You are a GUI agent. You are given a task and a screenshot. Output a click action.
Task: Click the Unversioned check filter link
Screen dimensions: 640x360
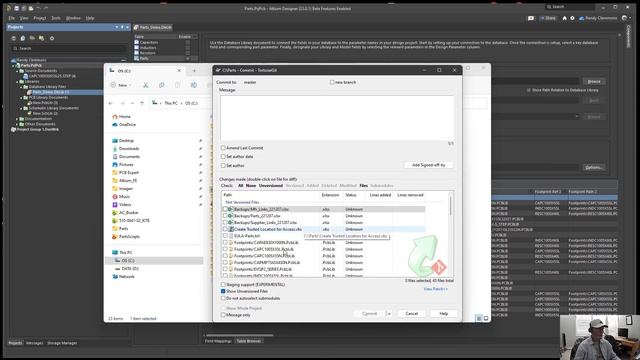(271, 186)
